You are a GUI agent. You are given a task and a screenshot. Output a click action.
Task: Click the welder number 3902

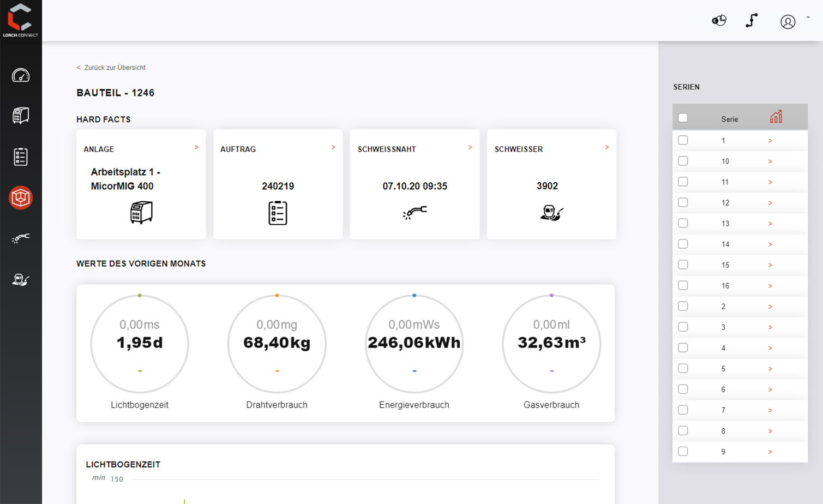[x=547, y=186]
